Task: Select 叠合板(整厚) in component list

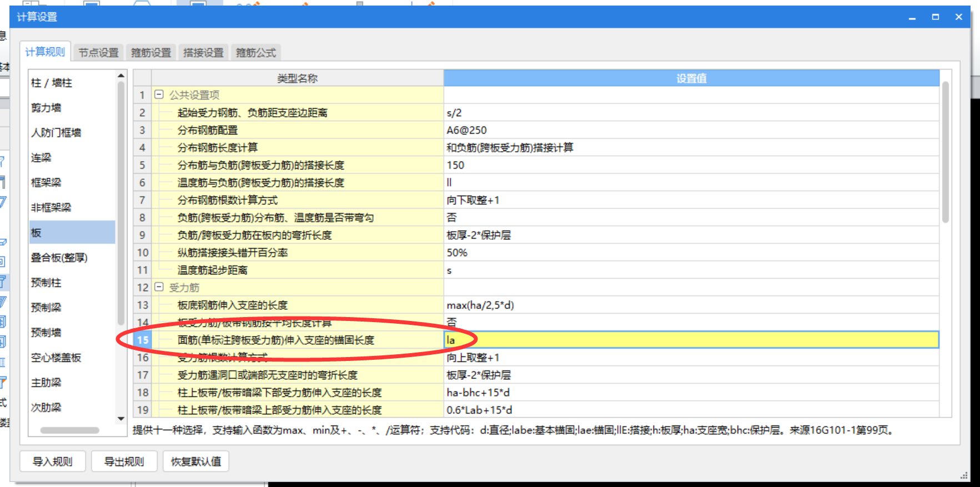Action: [x=72, y=258]
